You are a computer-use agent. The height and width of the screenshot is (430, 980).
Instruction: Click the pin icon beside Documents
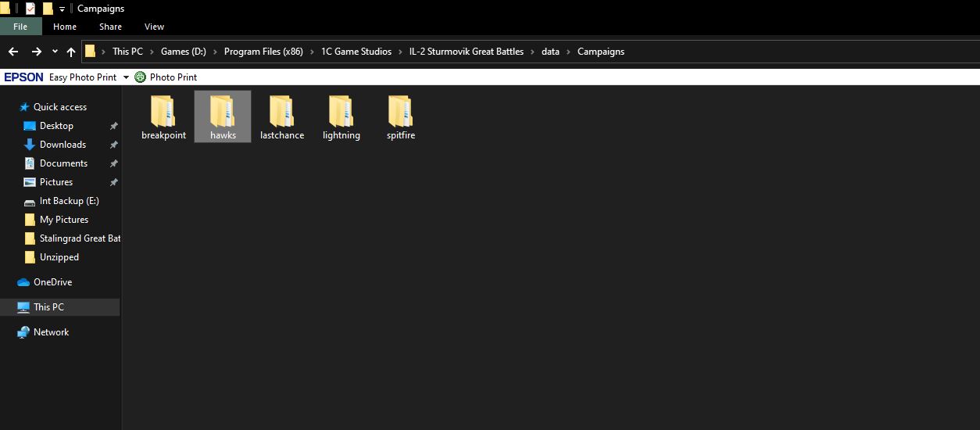pos(113,163)
